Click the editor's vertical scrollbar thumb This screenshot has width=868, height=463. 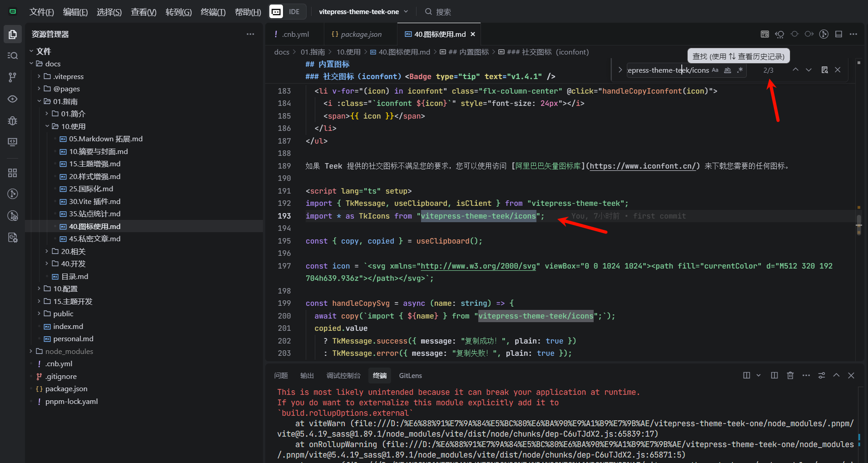point(858,224)
